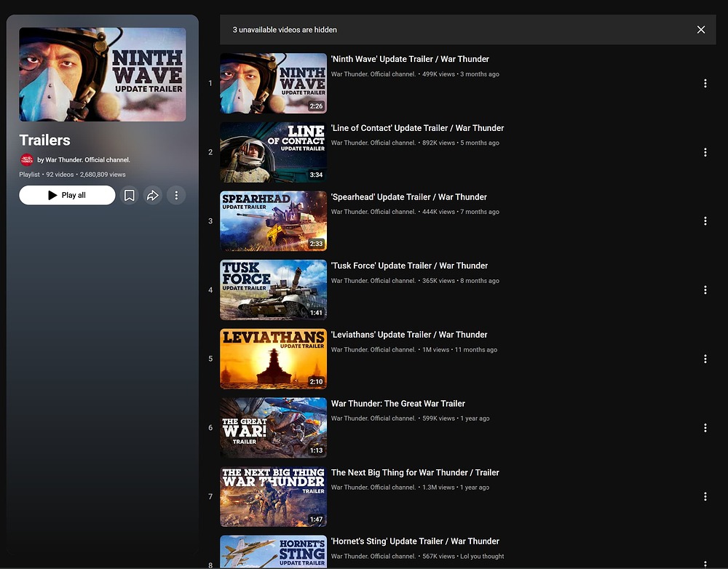Open options for 'Tusk Force' Update Trailer
Viewport: 728px width, 569px height.
click(x=705, y=290)
